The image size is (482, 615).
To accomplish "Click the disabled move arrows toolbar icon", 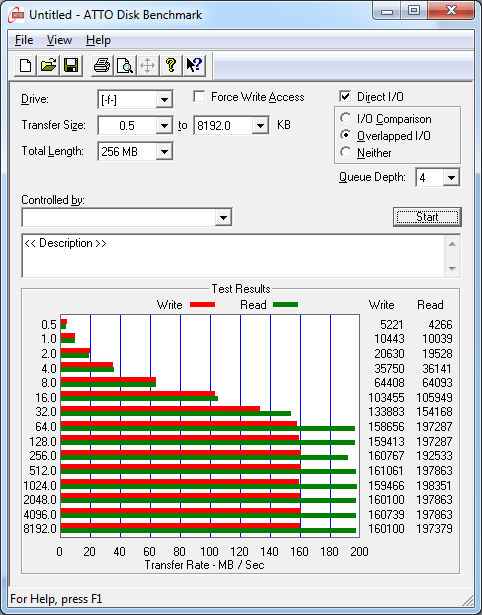I will coord(147,65).
